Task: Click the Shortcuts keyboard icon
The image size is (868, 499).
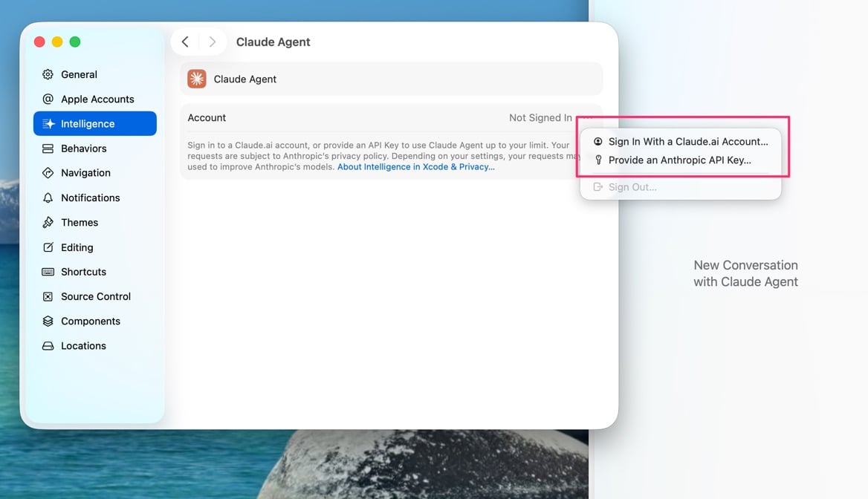Action: click(x=48, y=272)
